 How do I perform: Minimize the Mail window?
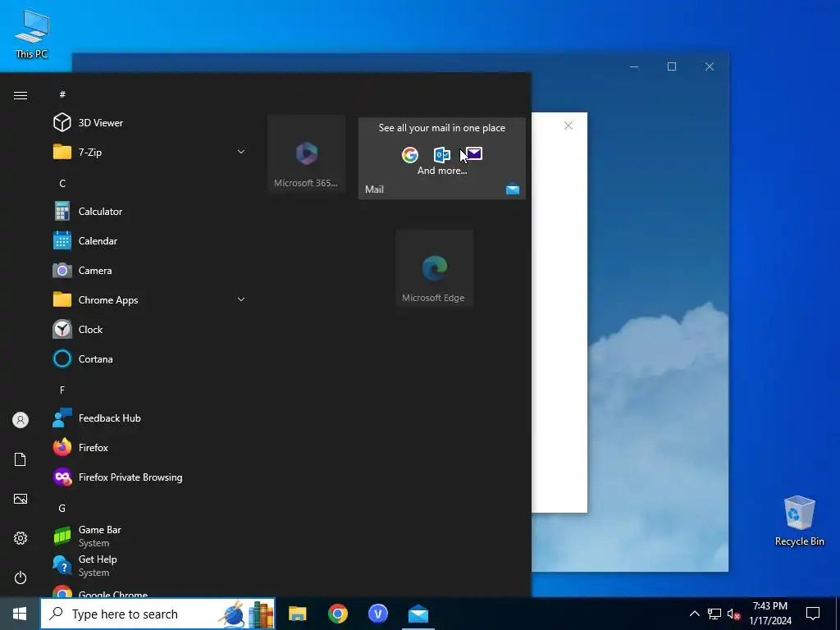[x=634, y=66]
